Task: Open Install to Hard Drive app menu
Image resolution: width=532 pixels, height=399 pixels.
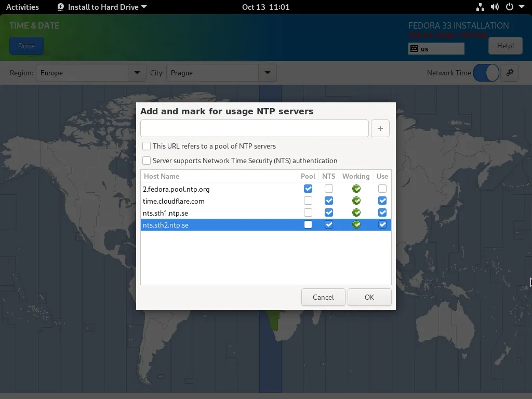Action: tap(102, 7)
